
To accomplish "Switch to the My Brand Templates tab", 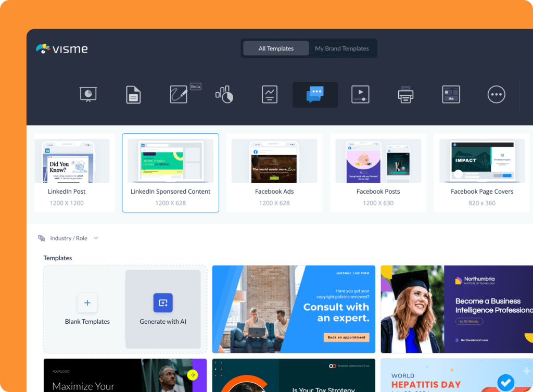I will coord(341,48).
